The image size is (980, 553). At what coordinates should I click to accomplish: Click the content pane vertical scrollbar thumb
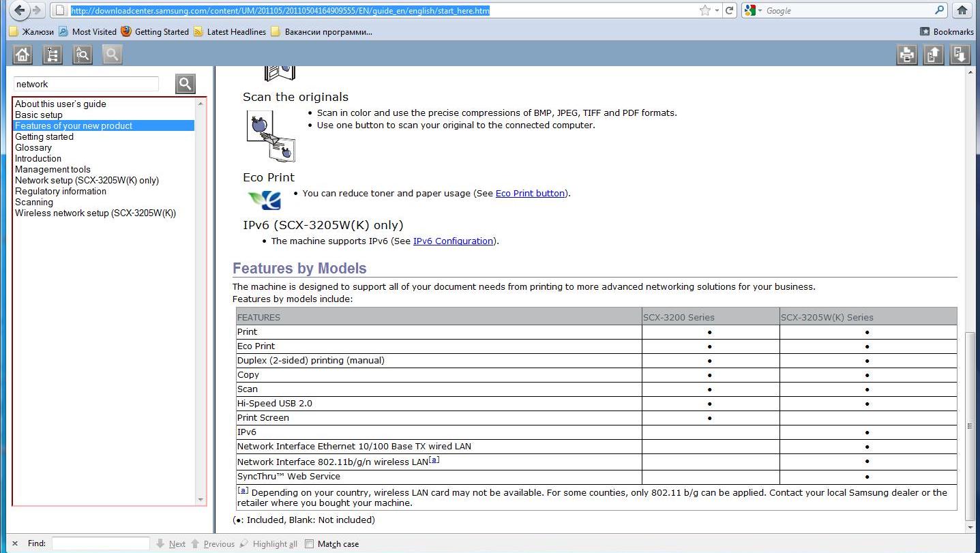click(970, 426)
